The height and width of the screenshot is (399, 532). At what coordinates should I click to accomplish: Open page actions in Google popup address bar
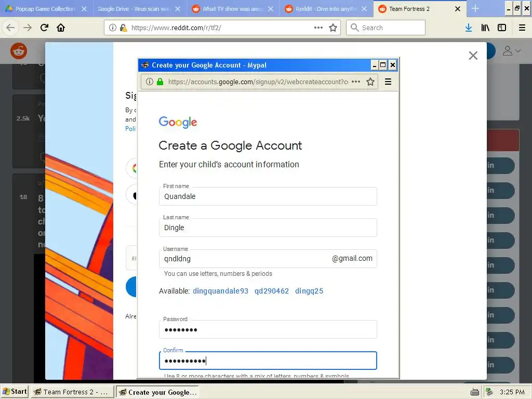356,82
